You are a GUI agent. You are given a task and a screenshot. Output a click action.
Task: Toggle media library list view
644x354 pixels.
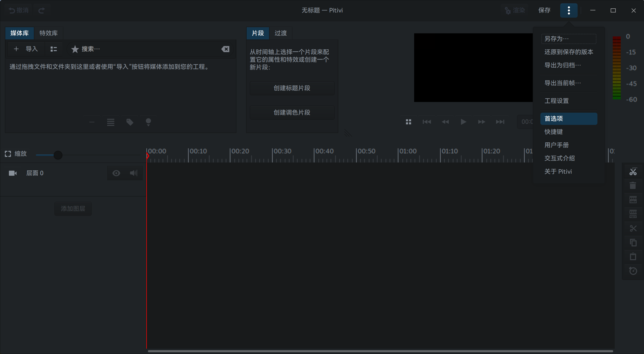tap(53, 49)
